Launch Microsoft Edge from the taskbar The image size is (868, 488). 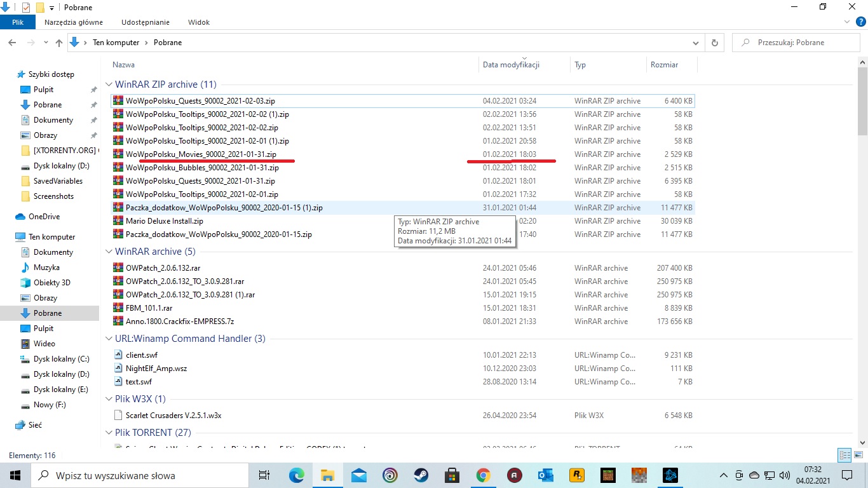[x=296, y=475]
